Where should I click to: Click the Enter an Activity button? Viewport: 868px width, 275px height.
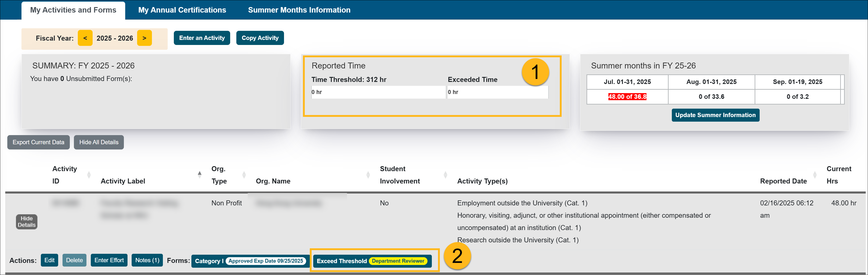[201, 38]
